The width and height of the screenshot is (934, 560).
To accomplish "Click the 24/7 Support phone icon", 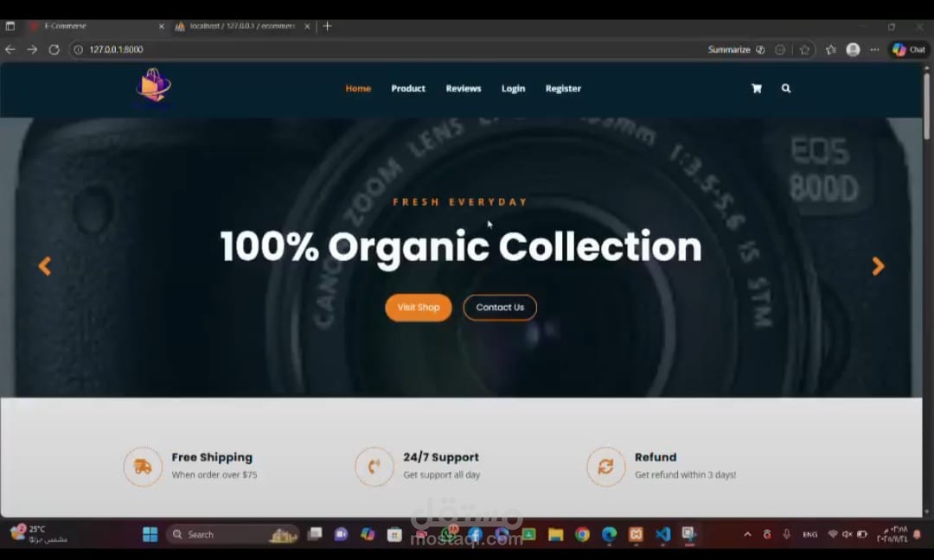I will [374, 467].
